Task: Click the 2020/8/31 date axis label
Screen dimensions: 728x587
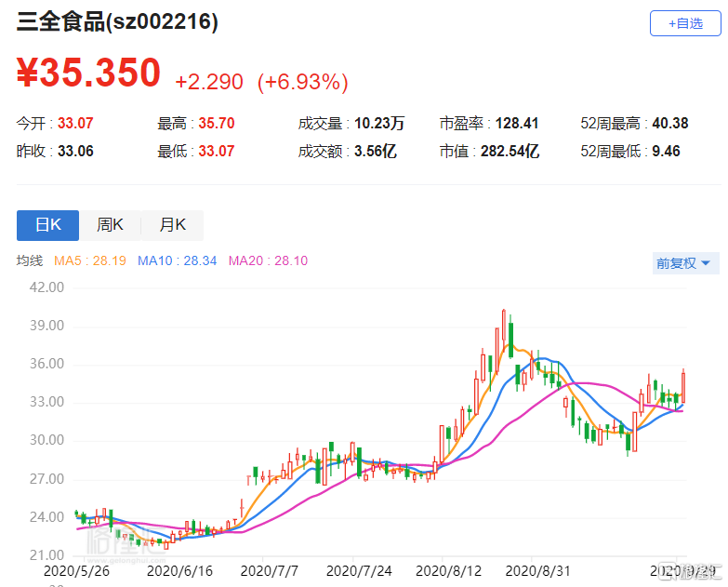Action: [537, 571]
